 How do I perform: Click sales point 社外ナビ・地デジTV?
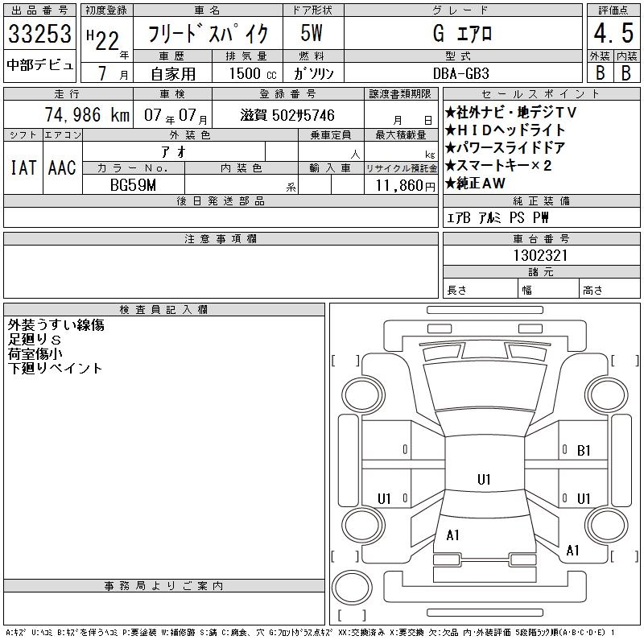[511, 112]
